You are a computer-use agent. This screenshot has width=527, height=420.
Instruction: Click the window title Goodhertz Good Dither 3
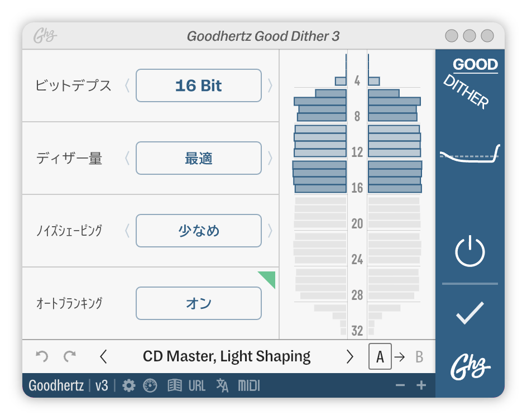(263, 36)
